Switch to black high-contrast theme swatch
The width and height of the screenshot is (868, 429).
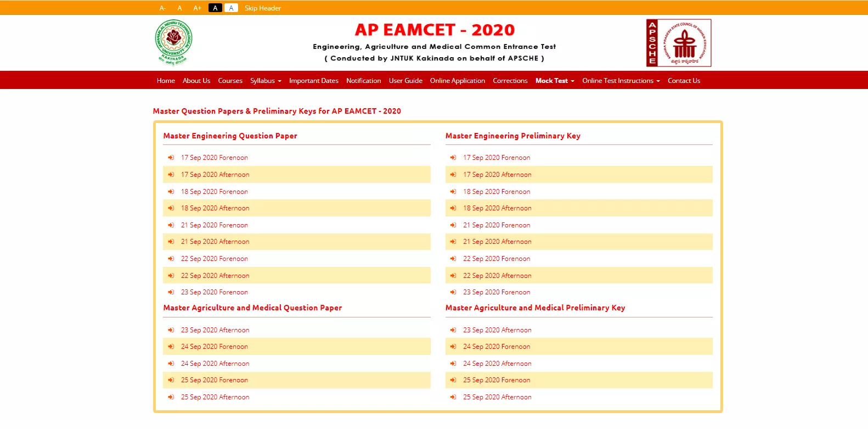[x=215, y=8]
